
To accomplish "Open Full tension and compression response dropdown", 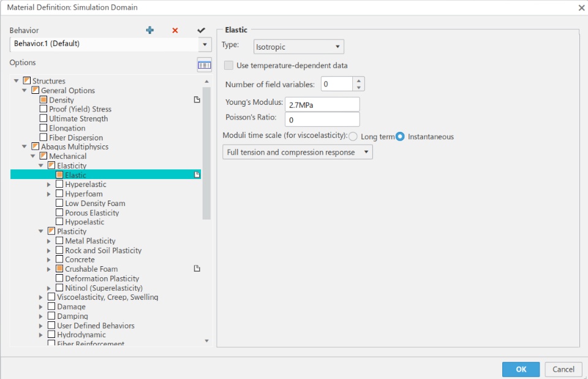I will 298,152.
